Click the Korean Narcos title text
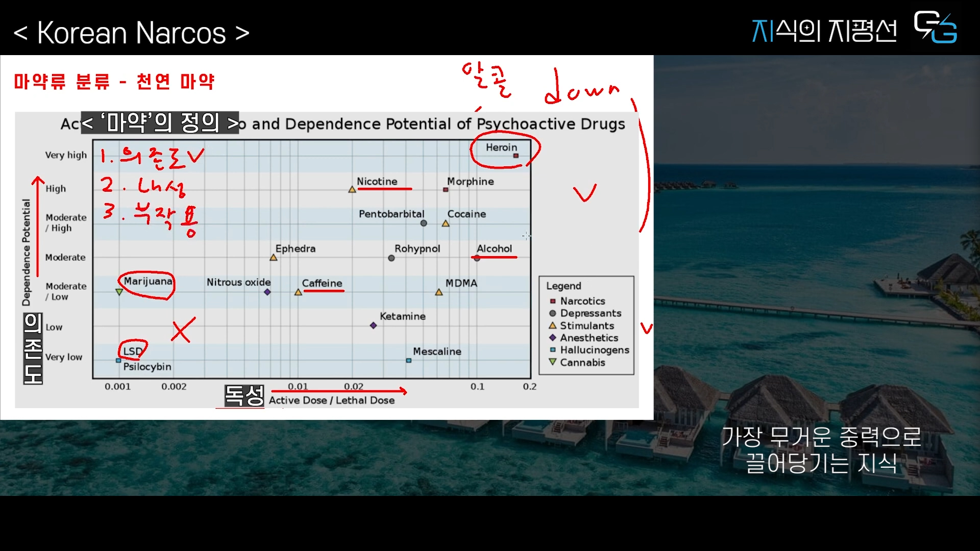The width and height of the screenshot is (980, 551). pos(131,33)
